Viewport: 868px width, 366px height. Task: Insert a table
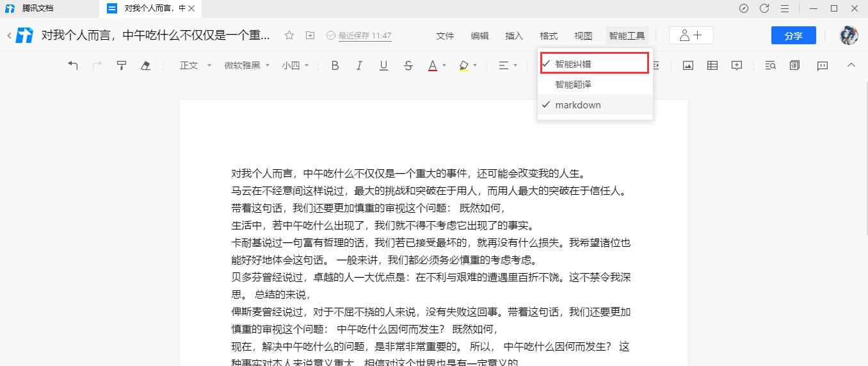712,65
